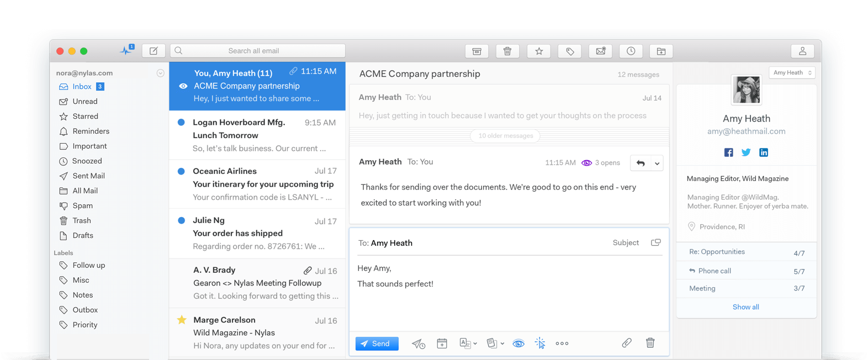Open Amy Heath's Twitter profile
This screenshot has height=360, width=868.
(x=746, y=152)
